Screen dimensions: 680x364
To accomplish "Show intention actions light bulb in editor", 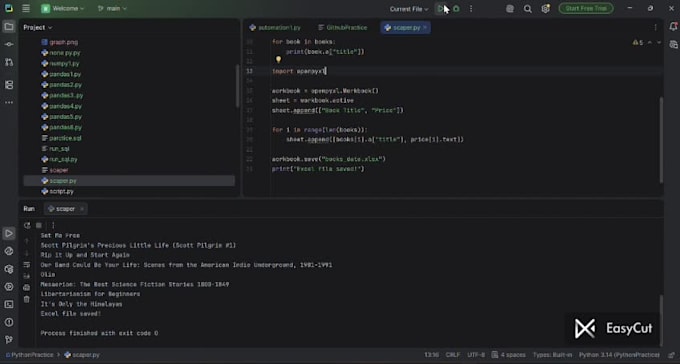I will click(x=278, y=60).
